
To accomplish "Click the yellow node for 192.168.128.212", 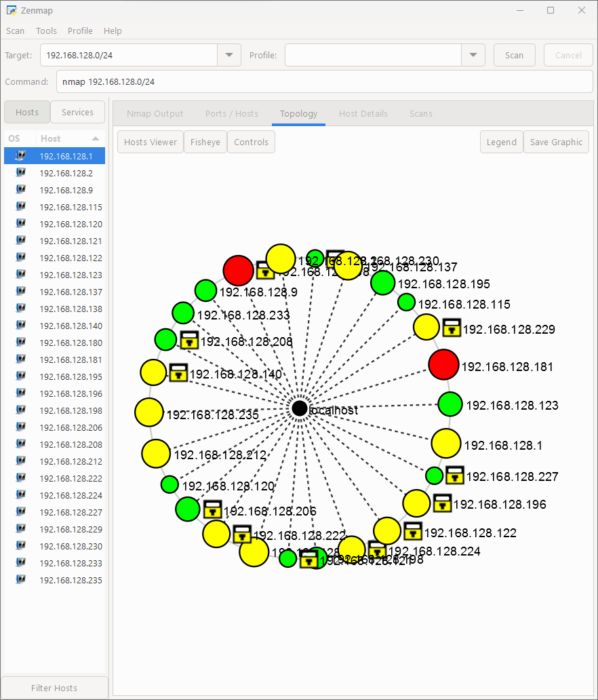I will coord(156,453).
